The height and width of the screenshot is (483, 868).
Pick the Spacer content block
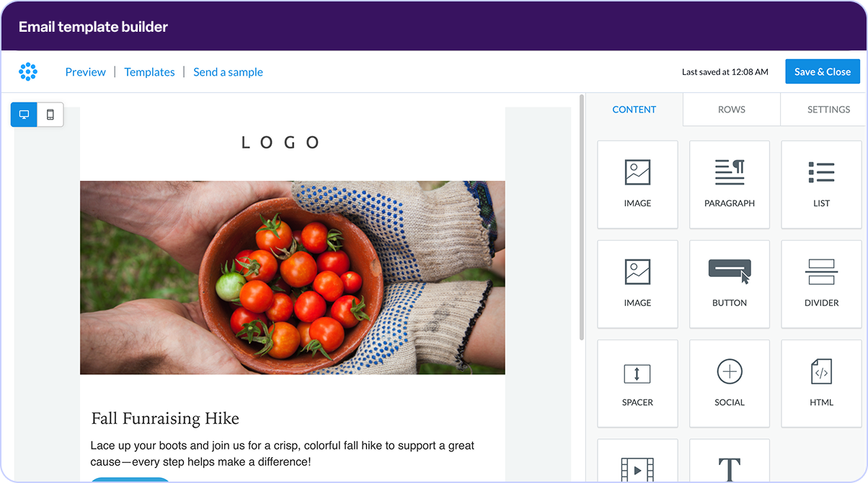[x=637, y=384]
